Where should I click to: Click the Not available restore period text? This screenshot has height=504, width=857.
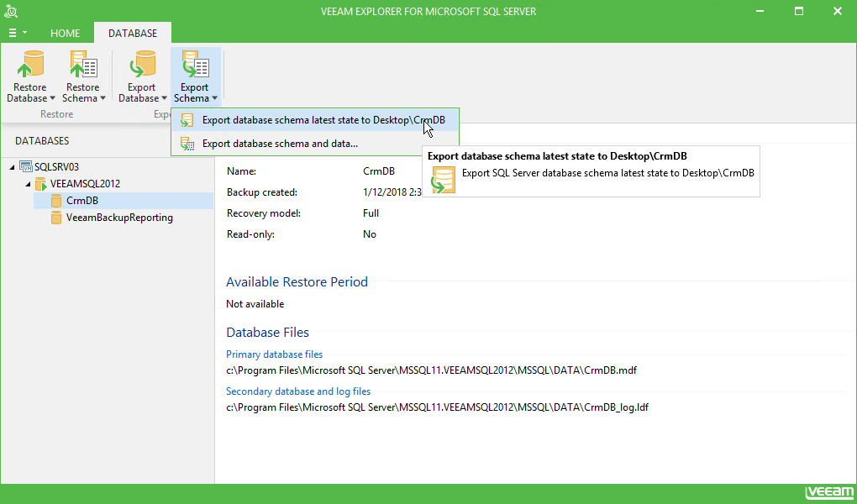255,304
